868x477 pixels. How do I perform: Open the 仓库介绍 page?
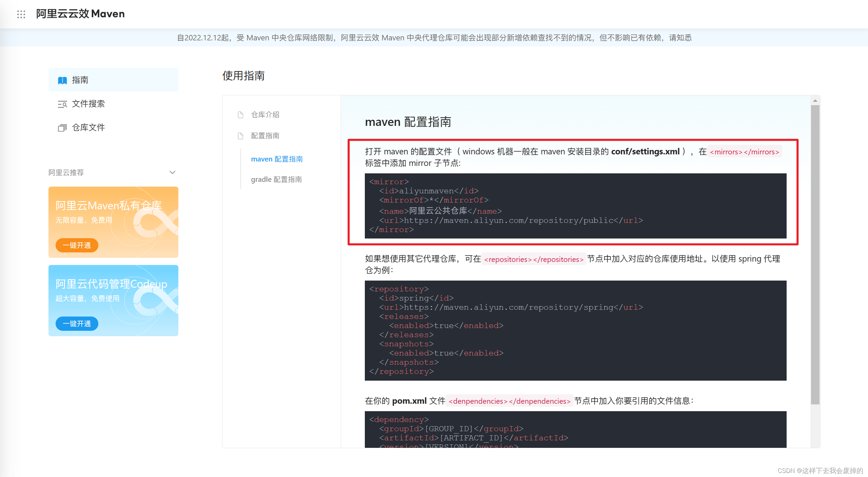(265, 115)
